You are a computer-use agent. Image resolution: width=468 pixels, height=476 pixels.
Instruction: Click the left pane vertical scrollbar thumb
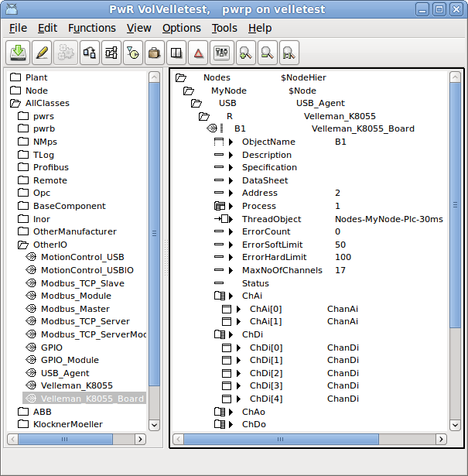154,234
